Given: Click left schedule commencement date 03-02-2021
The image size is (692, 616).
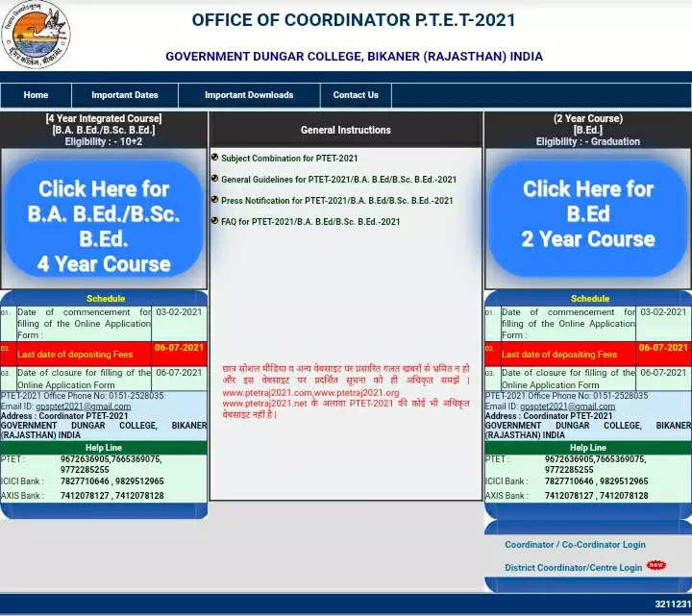Looking at the screenshot, I should tap(179, 312).
